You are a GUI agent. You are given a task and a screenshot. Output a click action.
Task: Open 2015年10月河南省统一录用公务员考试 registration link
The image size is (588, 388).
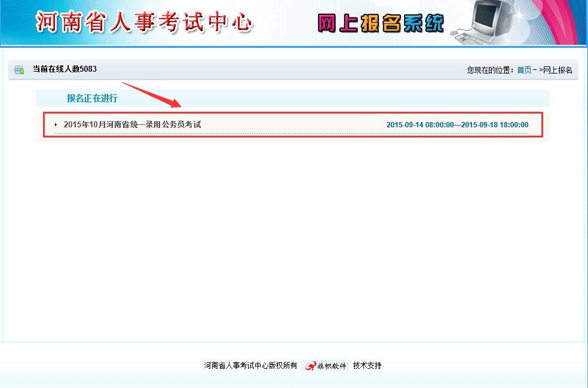[x=132, y=124]
